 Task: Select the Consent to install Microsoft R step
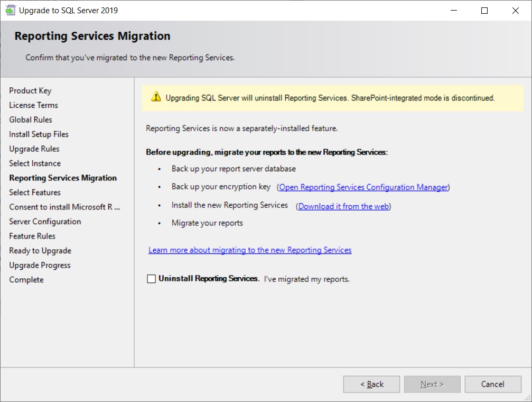(x=64, y=207)
